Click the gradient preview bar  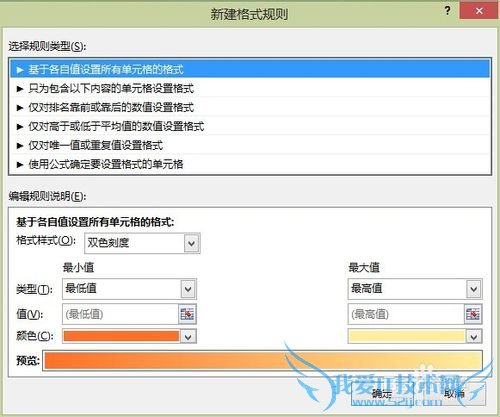(x=263, y=360)
